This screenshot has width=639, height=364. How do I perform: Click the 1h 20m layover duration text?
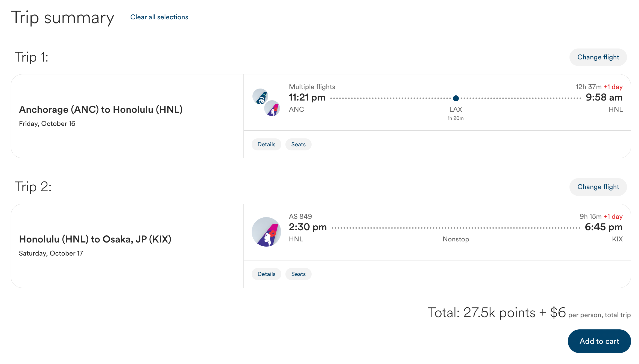pos(456,118)
